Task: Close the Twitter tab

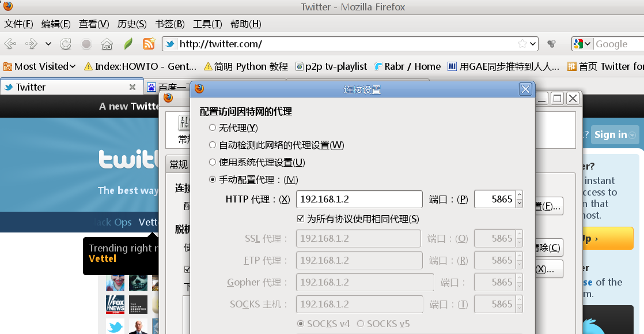Action: coord(132,87)
